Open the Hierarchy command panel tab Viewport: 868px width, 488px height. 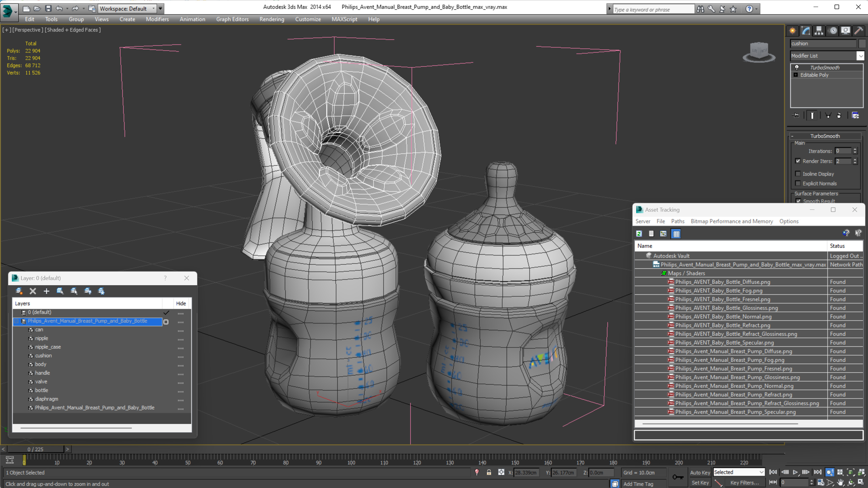tap(819, 31)
